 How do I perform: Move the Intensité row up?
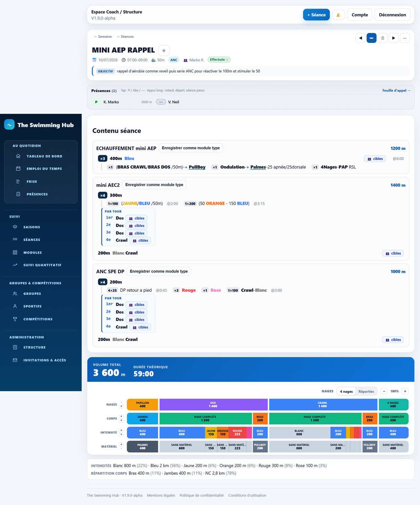121,430
